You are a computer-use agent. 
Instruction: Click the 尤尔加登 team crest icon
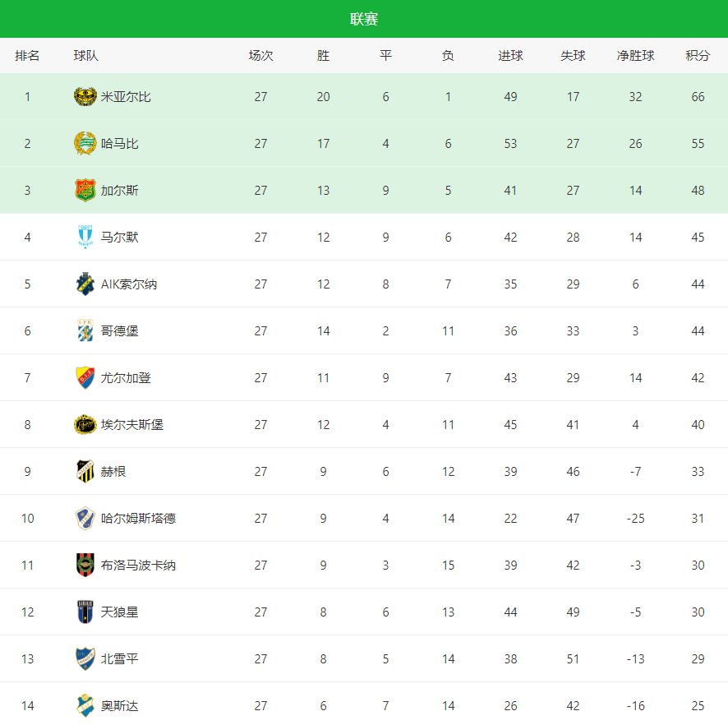pos(85,378)
